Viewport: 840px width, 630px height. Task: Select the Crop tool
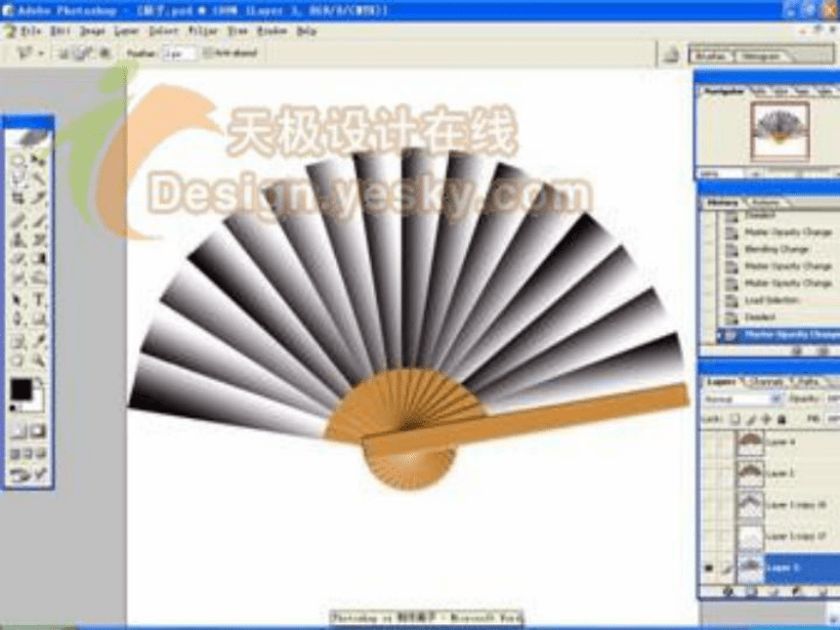point(19,198)
